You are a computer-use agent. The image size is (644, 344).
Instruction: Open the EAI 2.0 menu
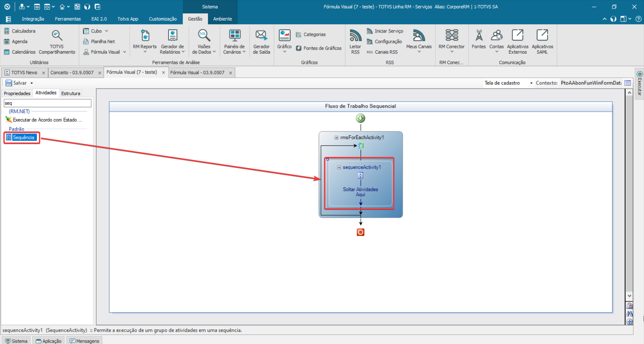click(x=99, y=19)
